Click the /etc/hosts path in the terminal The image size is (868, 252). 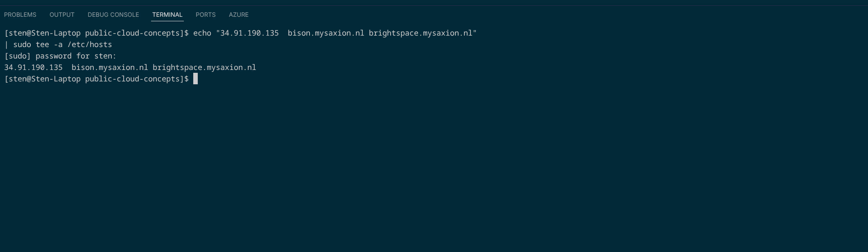(89, 45)
